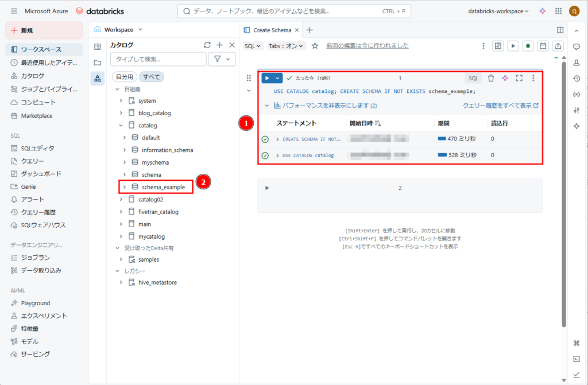Viewport: 588px width, 385px height.
Task: Maximize cell 1 with fullscreen icon
Action: tap(519, 78)
